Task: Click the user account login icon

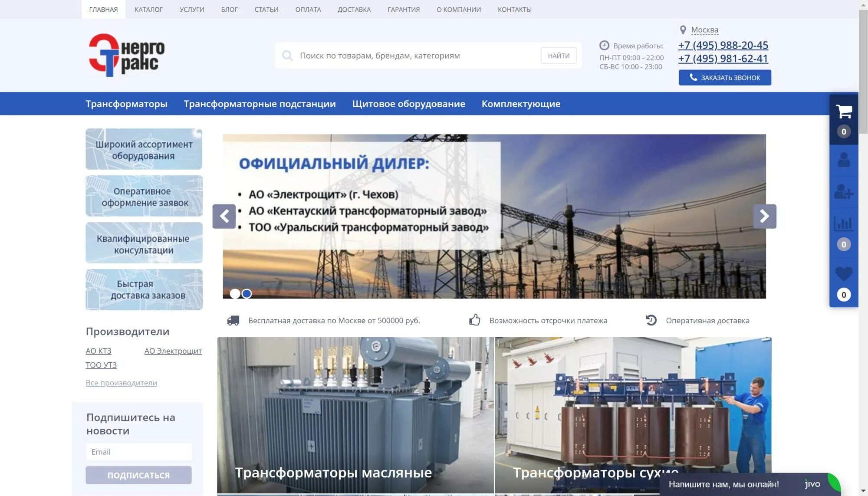Action: [x=843, y=160]
